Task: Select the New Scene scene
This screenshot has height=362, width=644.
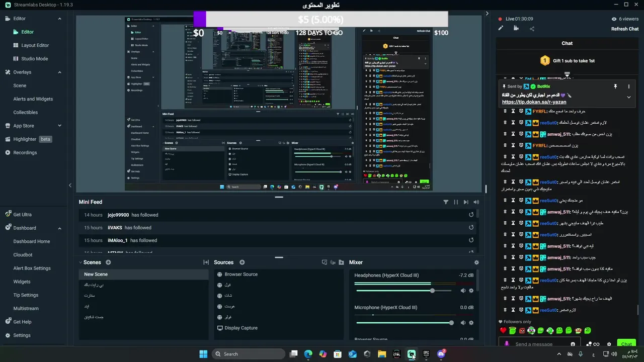Action: coord(143,275)
